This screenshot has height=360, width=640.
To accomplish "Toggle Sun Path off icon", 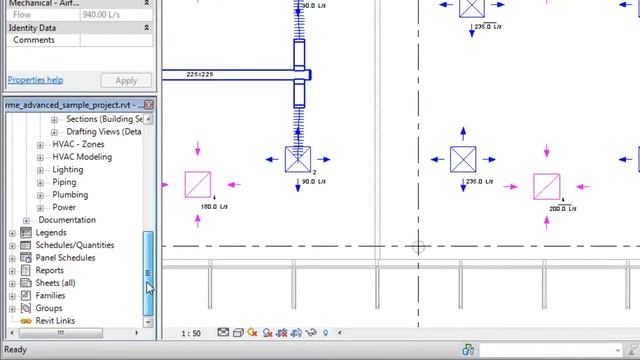I will (252, 333).
